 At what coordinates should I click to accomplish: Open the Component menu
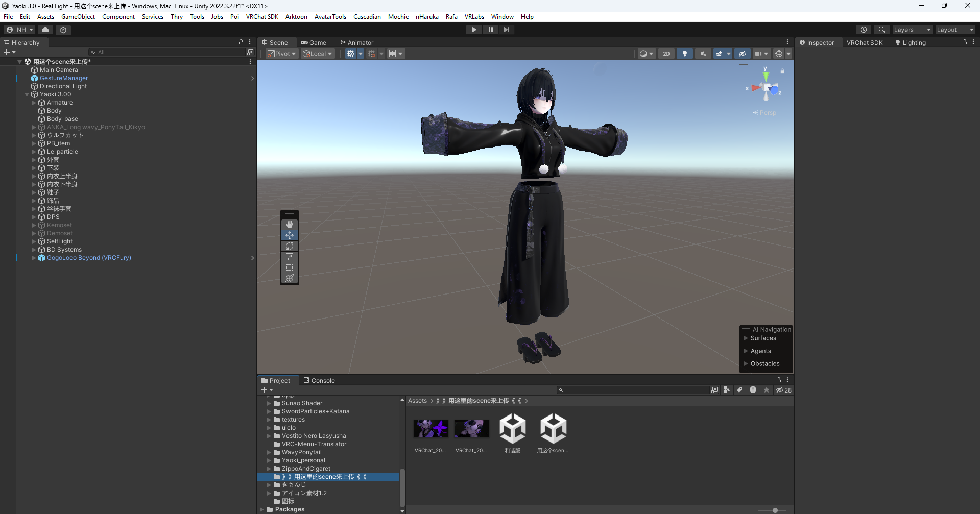118,17
